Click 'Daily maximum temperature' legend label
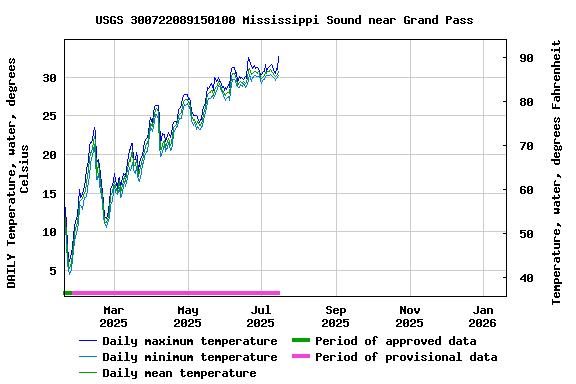The height and width of the screenshot is (384, 576). pos(190,341)
